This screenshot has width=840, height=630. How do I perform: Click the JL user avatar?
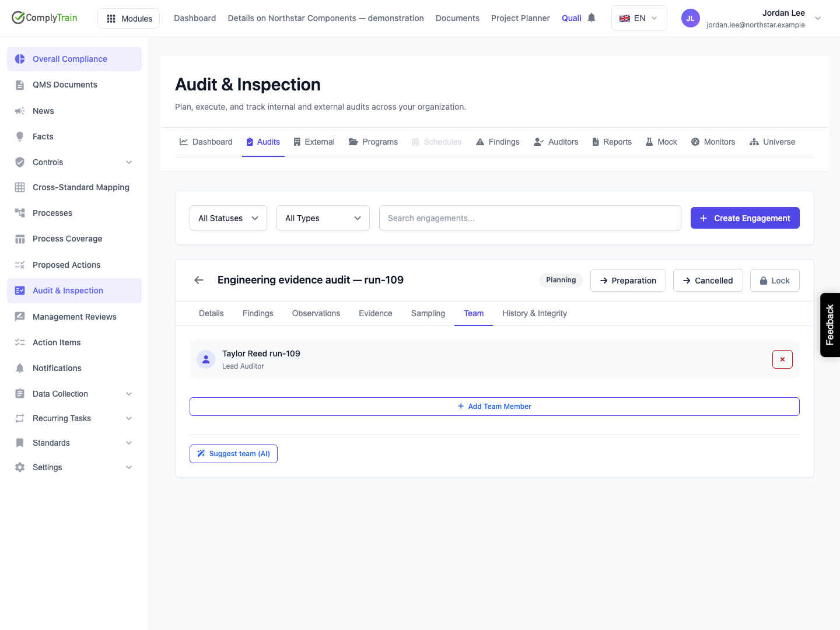(690, 18)
